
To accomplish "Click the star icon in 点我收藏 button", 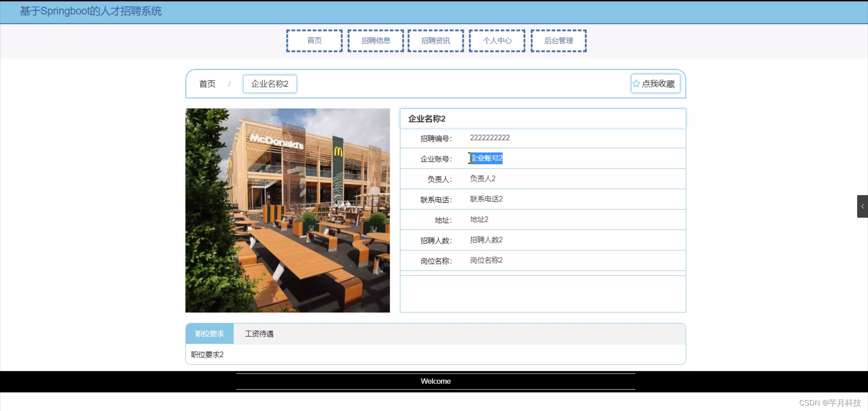I will (636, 84).
